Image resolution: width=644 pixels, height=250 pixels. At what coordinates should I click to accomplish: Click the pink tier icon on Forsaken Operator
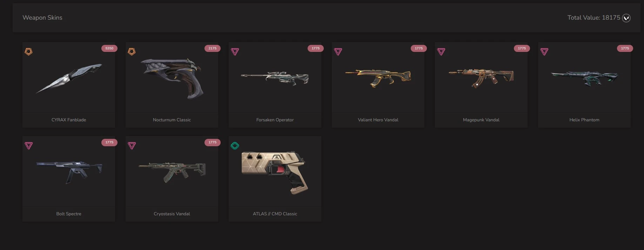(x=235, y=52)
